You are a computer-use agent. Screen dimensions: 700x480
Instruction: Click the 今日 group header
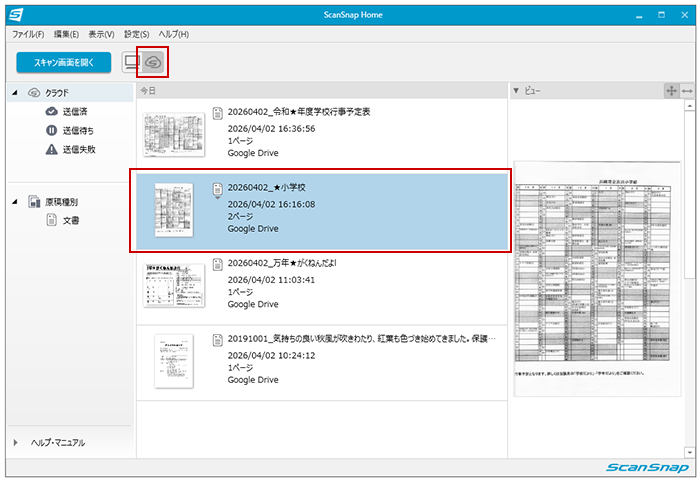coord(321,91)
